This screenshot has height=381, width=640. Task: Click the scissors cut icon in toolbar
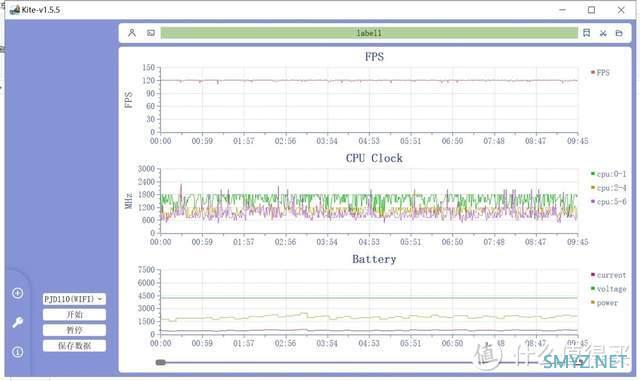coord(603,33)
